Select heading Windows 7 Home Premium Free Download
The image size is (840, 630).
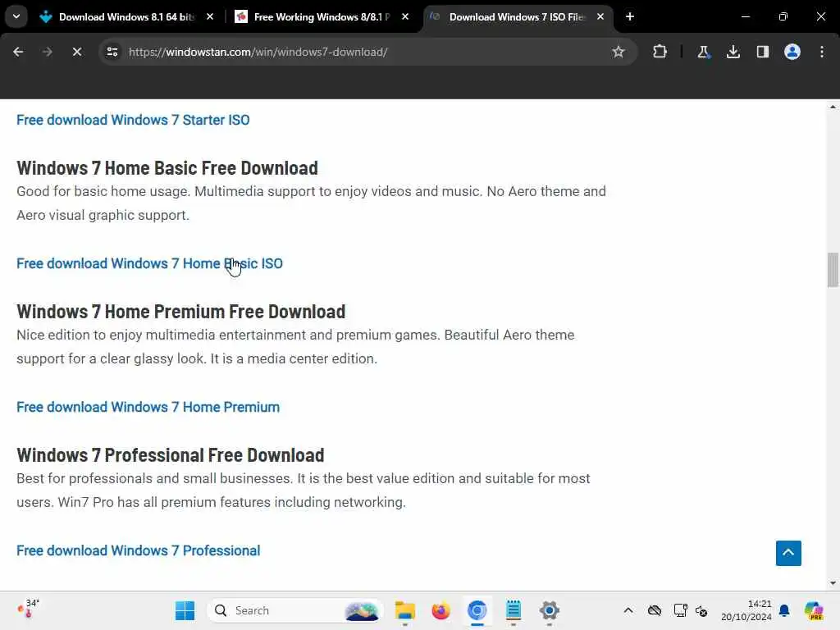click(181, 311)
